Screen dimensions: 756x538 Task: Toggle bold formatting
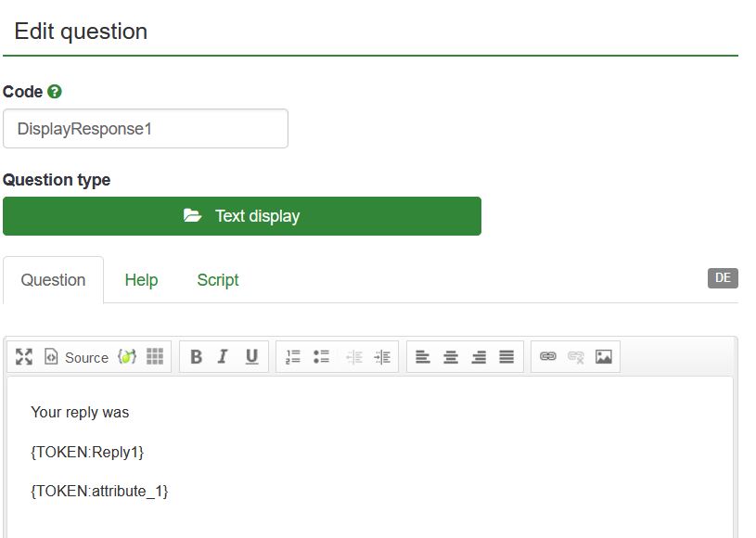pos(196,357)
